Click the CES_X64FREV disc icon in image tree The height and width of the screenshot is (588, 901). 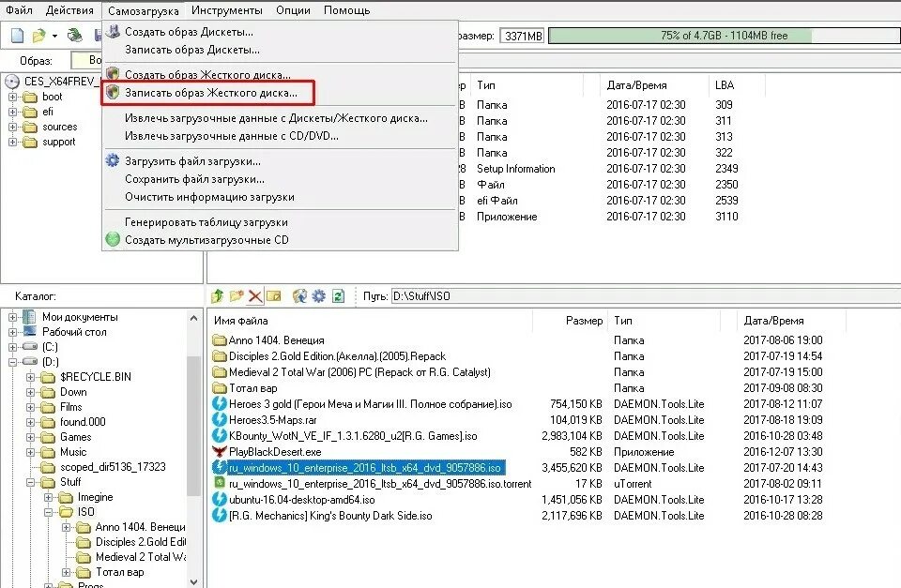click(x=12, y=82)
